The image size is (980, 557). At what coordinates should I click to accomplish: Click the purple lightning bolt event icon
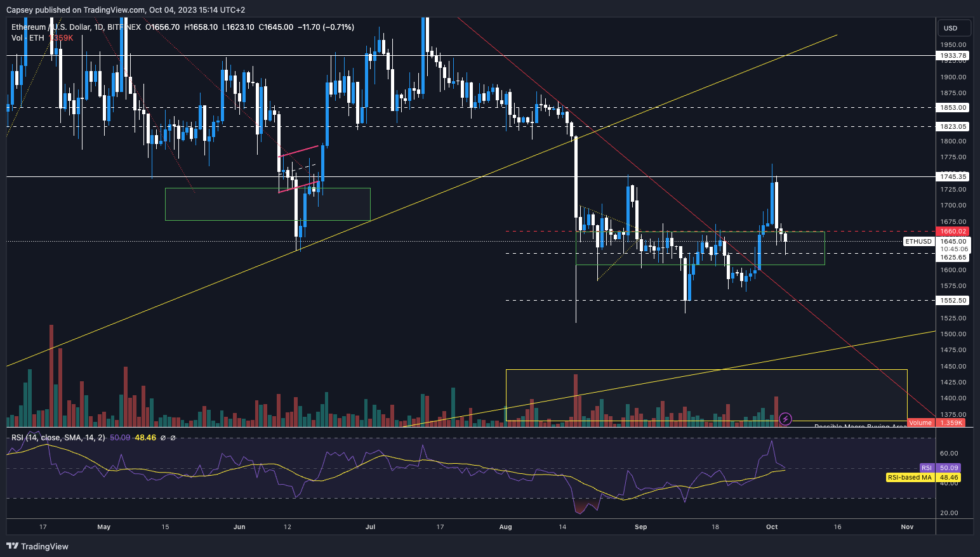click(x=785, y=419)
